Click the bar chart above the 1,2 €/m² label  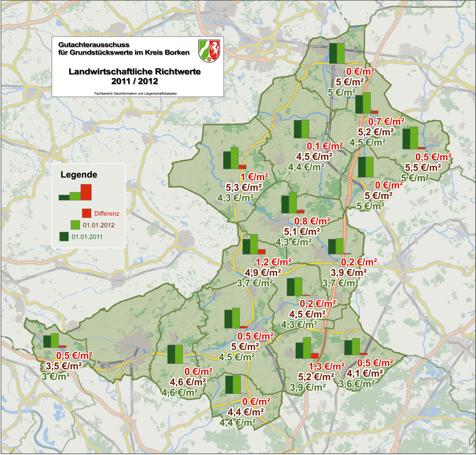254,244
